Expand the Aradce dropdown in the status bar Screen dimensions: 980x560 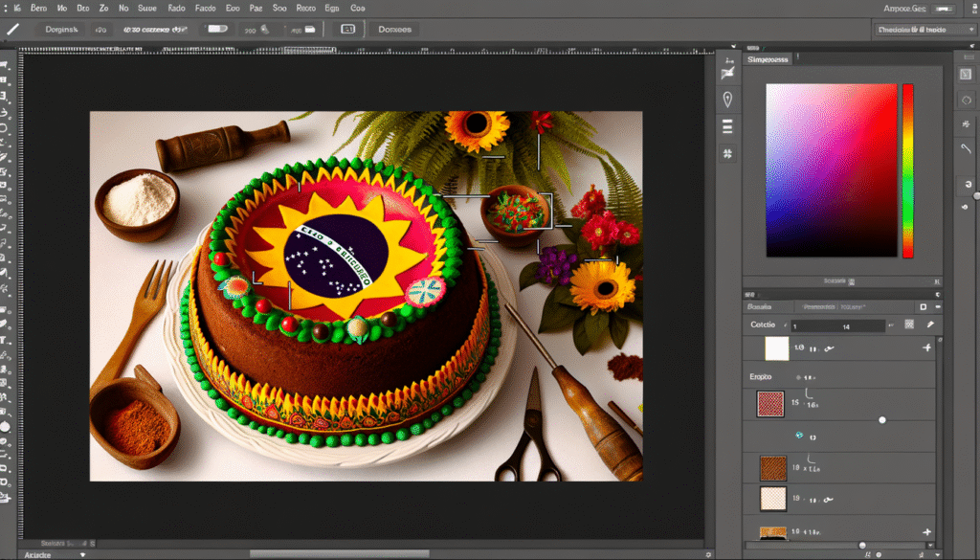coord(82,555)
